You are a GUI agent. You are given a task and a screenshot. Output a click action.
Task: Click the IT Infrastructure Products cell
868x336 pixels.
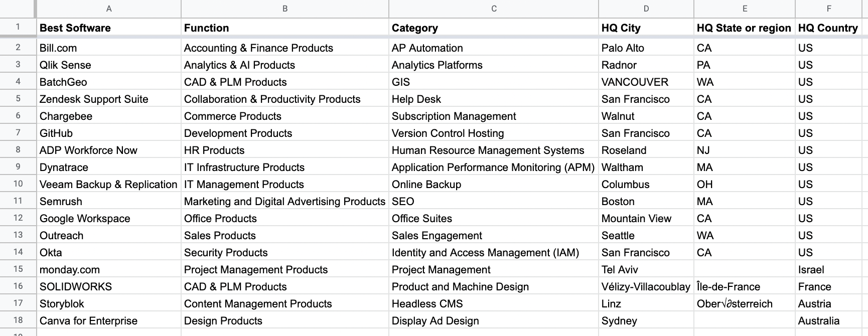coord(285,167)
